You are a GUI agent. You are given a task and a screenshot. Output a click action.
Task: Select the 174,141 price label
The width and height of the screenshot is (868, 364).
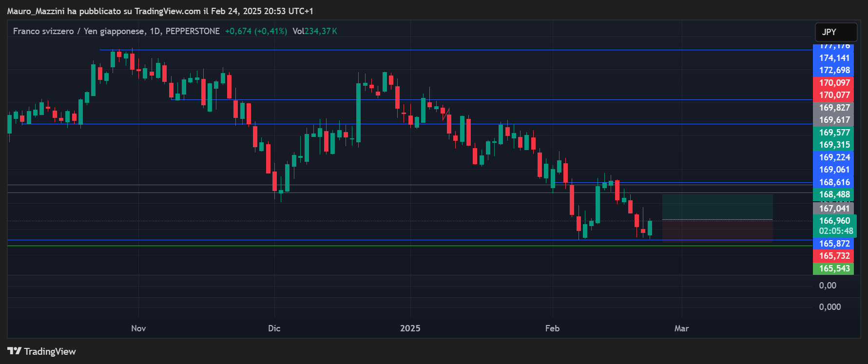point(833,58)
